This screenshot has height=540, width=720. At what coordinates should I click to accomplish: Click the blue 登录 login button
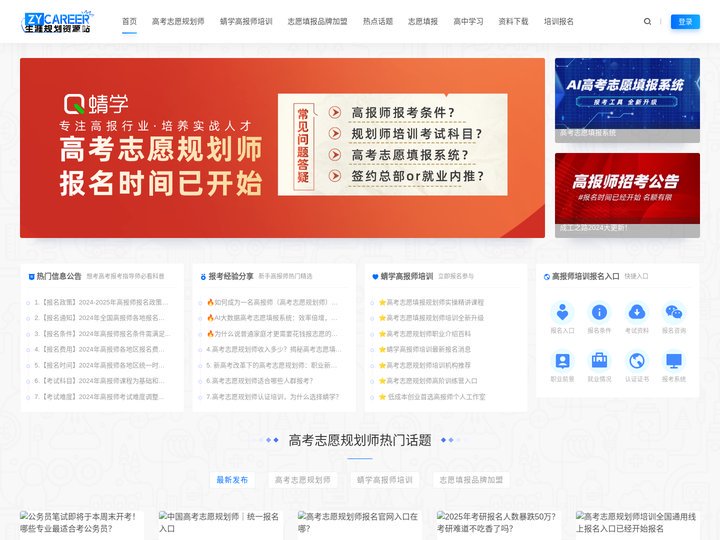click(685, 22)
